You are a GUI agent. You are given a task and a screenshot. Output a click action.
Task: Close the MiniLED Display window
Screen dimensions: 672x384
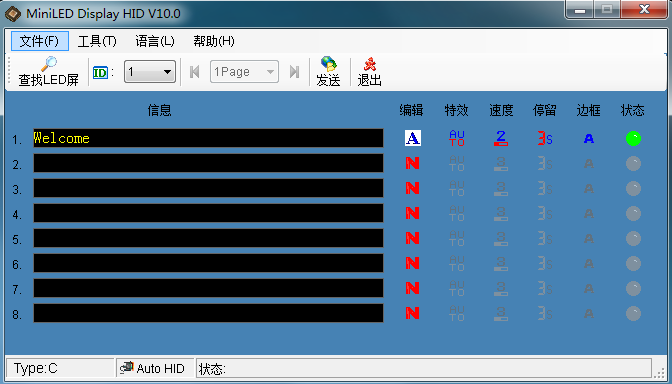pos(644,10)
